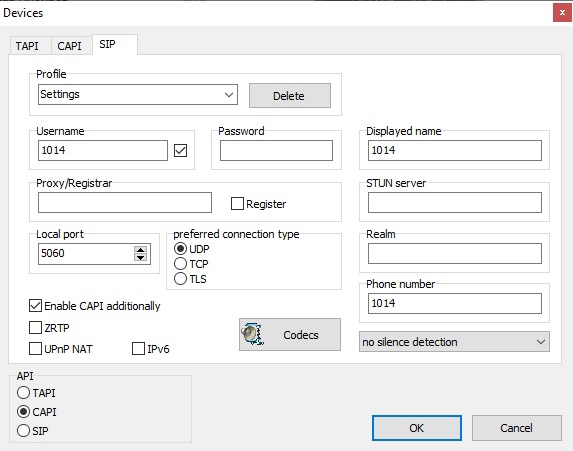
Task: Open the Codecs settings
Action: [x=290, y=334]
